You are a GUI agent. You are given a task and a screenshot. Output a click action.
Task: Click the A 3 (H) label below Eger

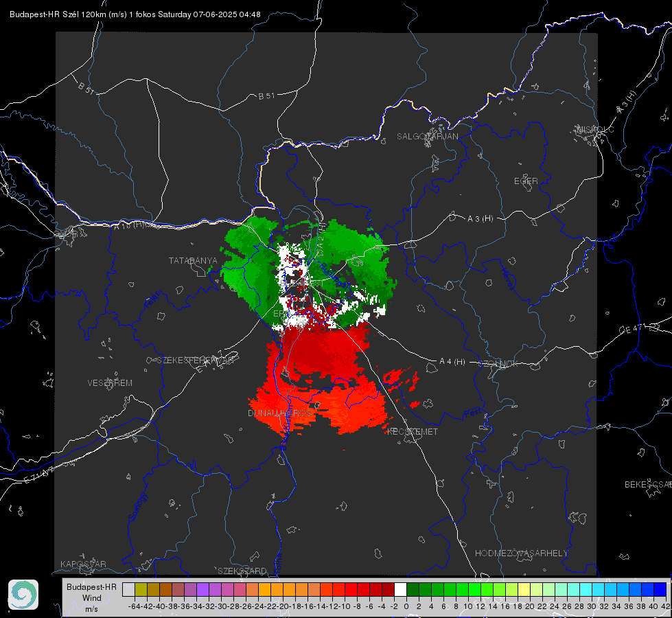tap(480, 219)
